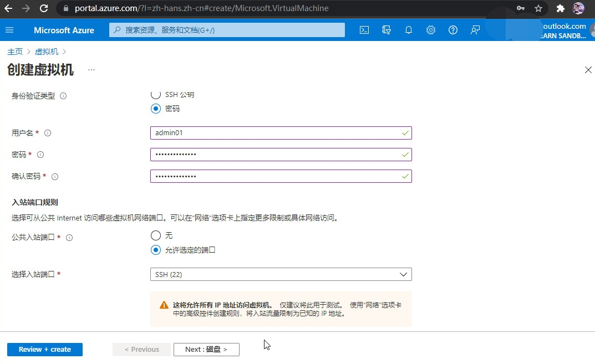Select 允许选定的端口 radio option

point(156,250)
